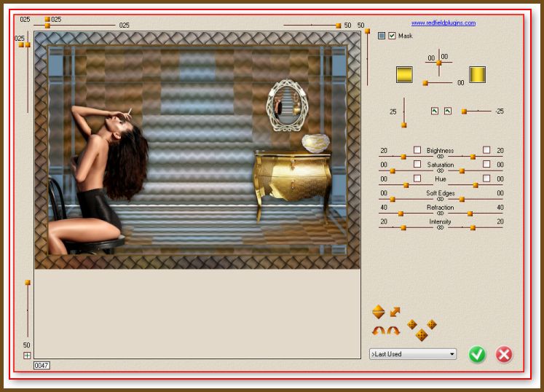The height and width of the screenshot is (392, 544).
Task: Click the left yellow gradient color swatch
Action: tap(404, 74)
